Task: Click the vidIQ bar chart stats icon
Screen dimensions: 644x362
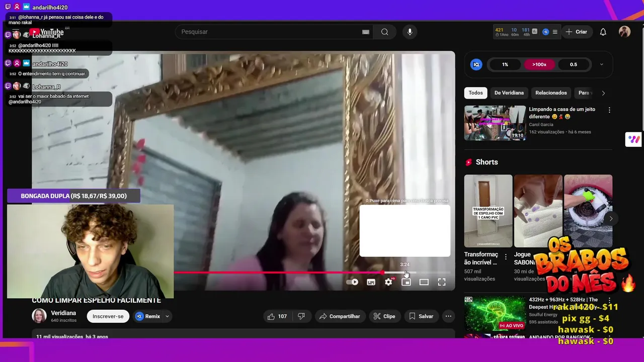Action: click(534, 31)
